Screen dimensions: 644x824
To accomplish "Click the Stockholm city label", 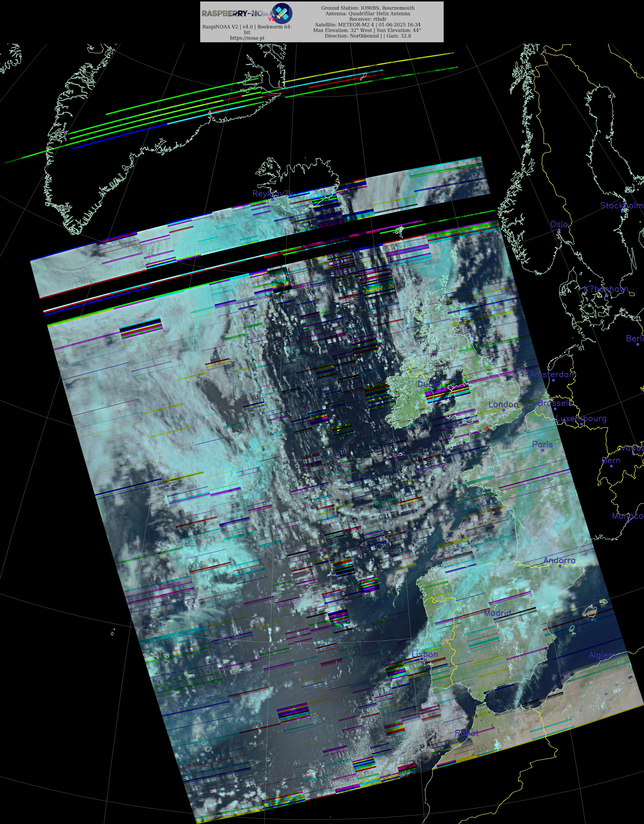I will click(x=622, y=206).
